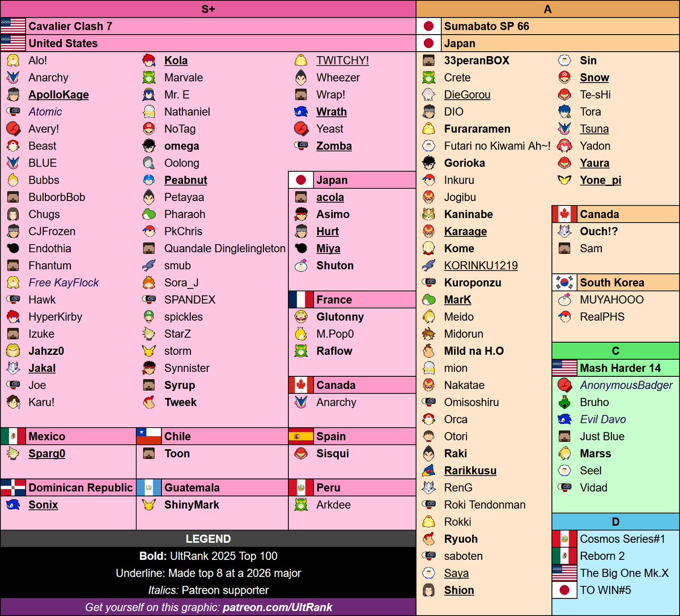Click the player name Rarikkusu
680x616 pixels.
pos(470,470)
